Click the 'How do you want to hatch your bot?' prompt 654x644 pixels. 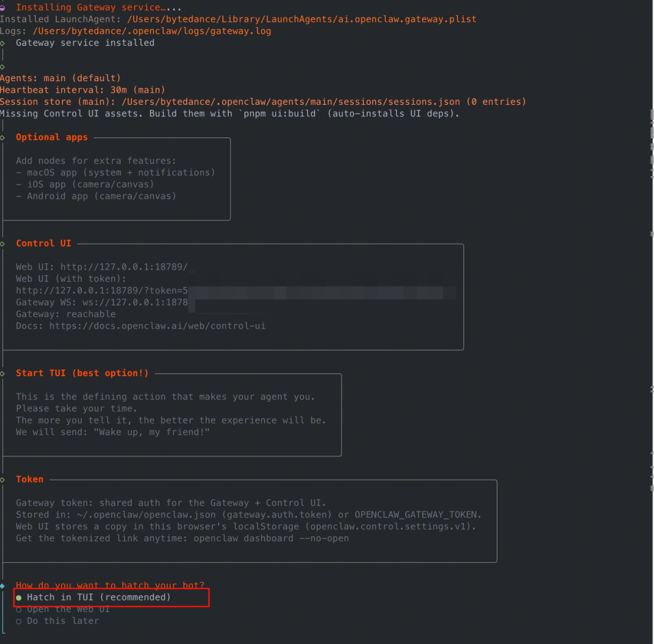tap(110, 585)
